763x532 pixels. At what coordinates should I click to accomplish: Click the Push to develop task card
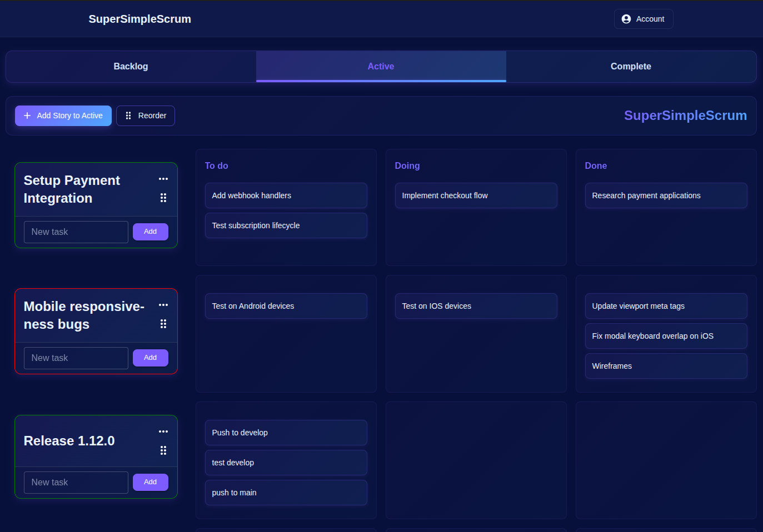point(286,433)
